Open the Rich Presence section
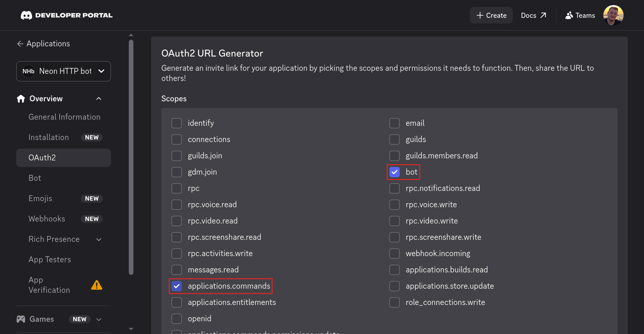 click(x=54, y=239)
